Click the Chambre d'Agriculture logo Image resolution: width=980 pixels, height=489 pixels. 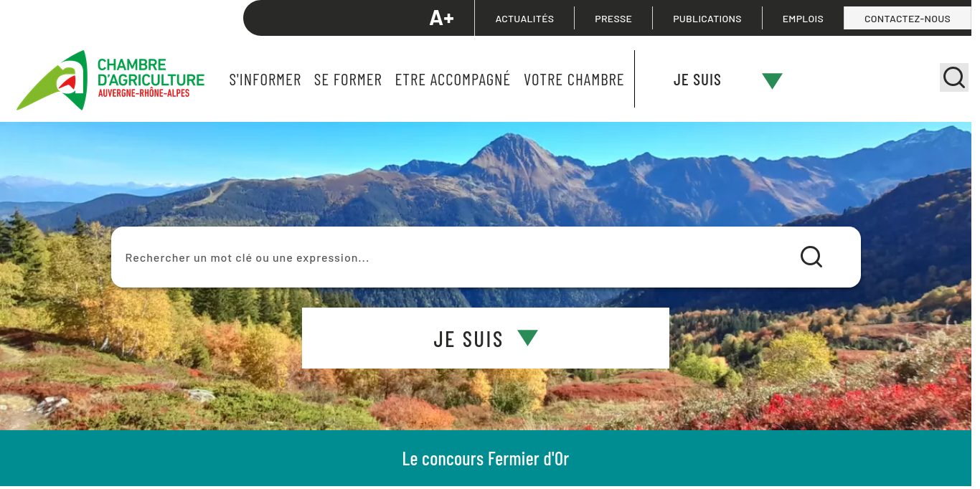tap(110, 80)
